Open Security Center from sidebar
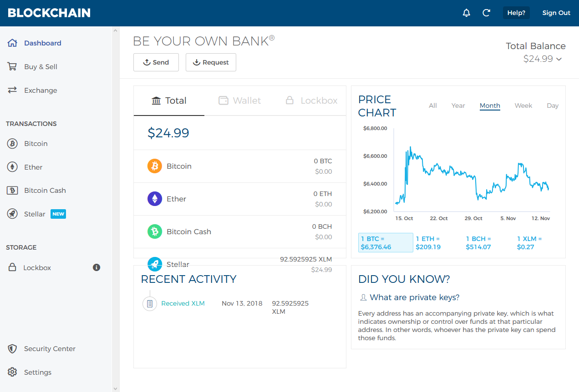579x392 pixels. (50, 349)
